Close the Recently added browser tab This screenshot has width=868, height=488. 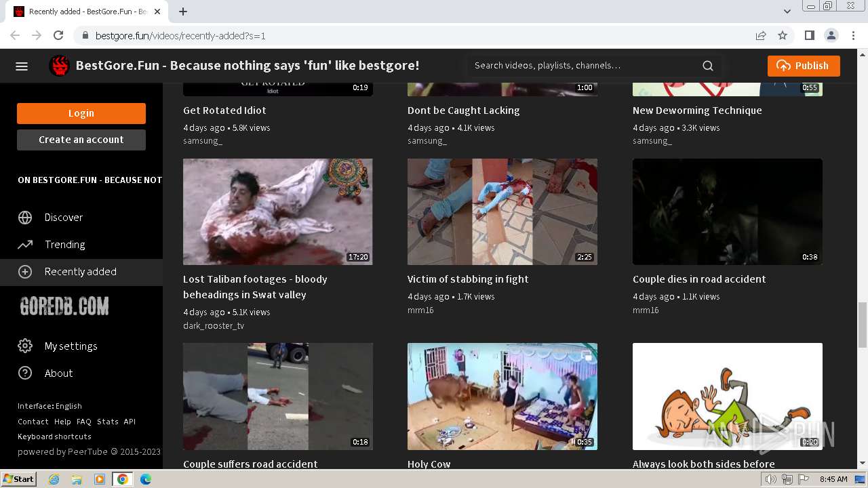pos(158,12)
